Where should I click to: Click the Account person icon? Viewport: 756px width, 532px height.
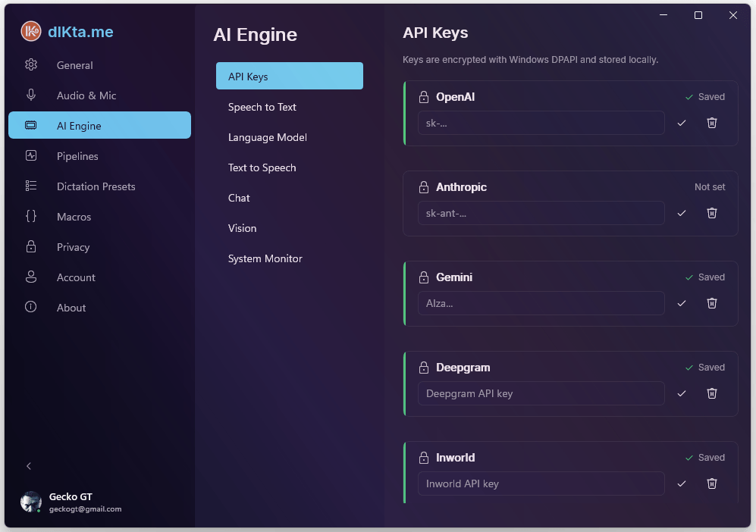(x=31, y=277)
